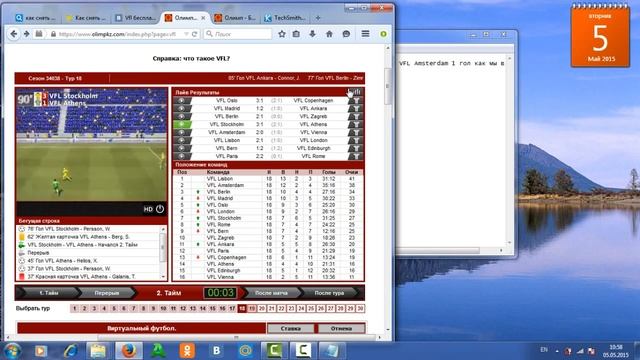Click the 'Ставка' button
This screenshot has height=360, width=640.
point(291,328)
